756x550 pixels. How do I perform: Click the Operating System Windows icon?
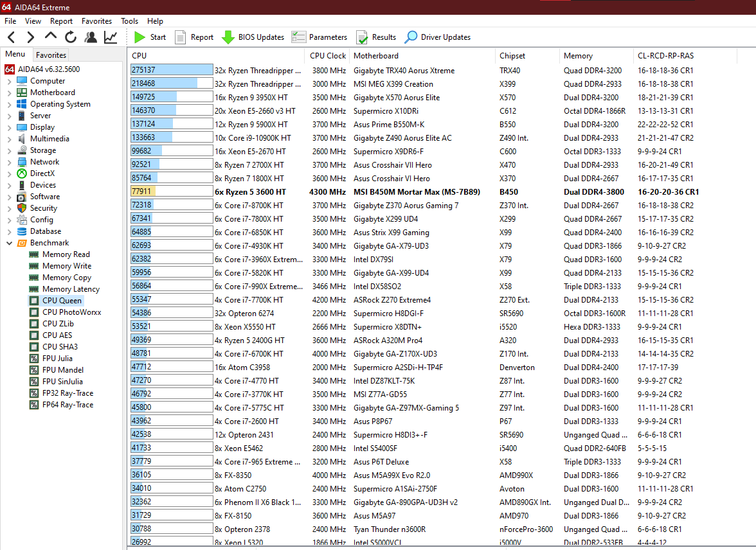22,104
